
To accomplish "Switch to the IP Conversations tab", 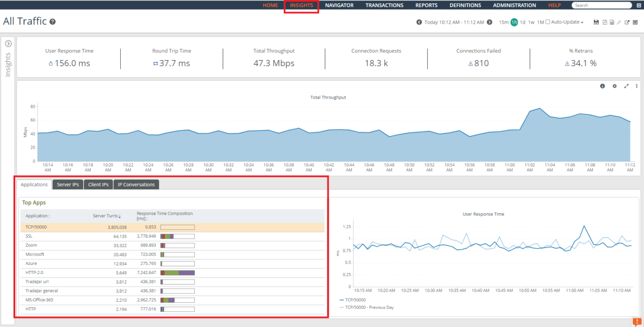I will click(136, 184).
